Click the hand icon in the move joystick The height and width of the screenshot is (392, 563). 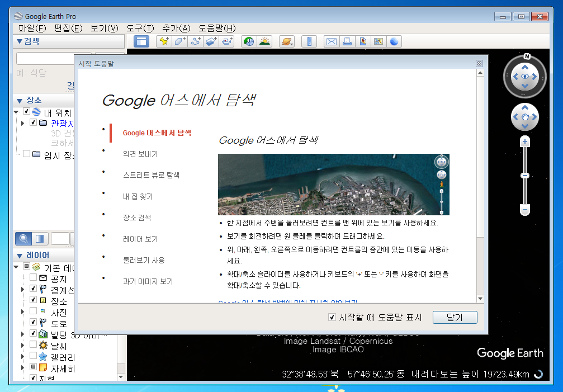(525, 117)
